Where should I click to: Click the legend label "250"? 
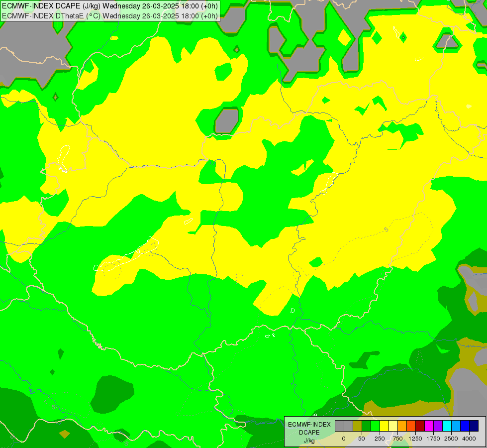[380, 439]
